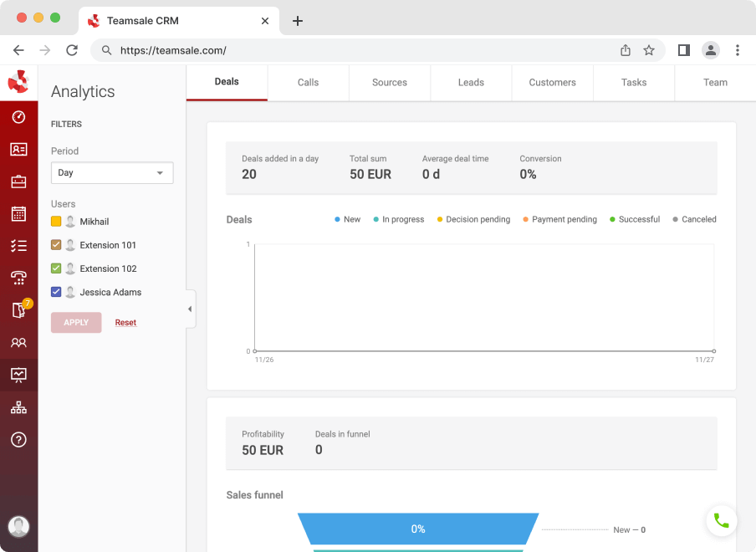Open the browser profile icon
Viewport: 756px width, 552px height.
[x=711, y=50]
